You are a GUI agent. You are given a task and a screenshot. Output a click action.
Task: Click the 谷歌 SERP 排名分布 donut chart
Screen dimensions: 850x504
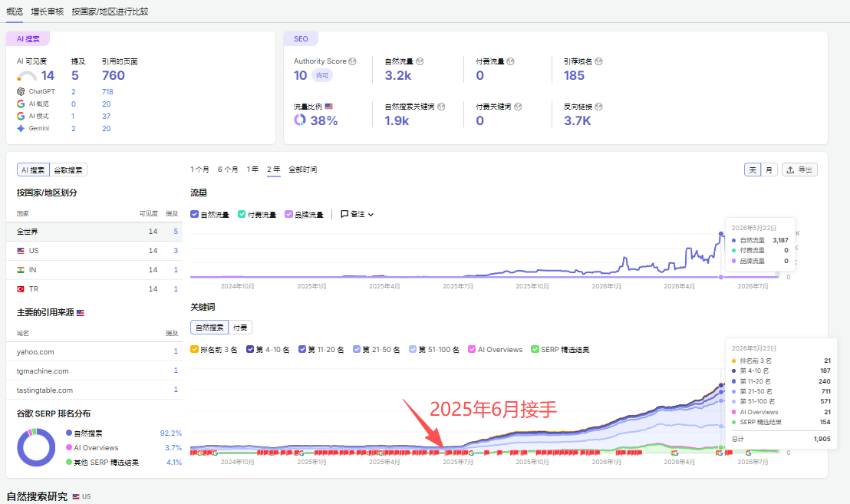coord(36,448)
